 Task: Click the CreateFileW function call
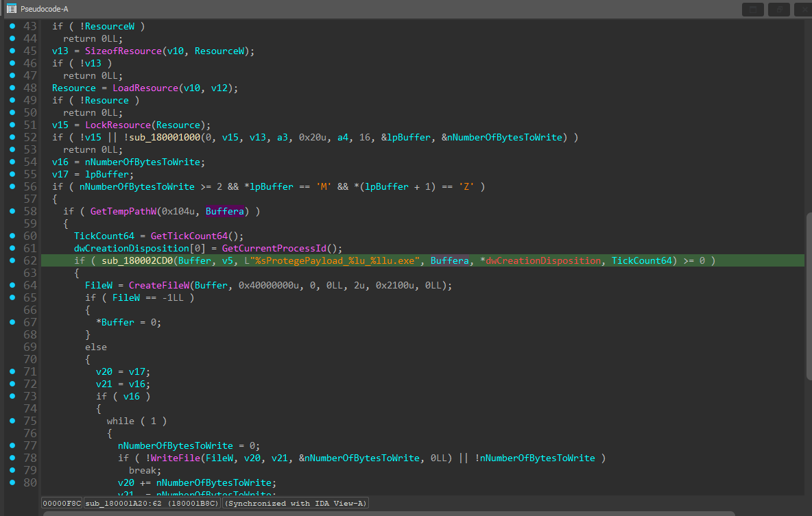pyautogui.click(x=159, y=285)
